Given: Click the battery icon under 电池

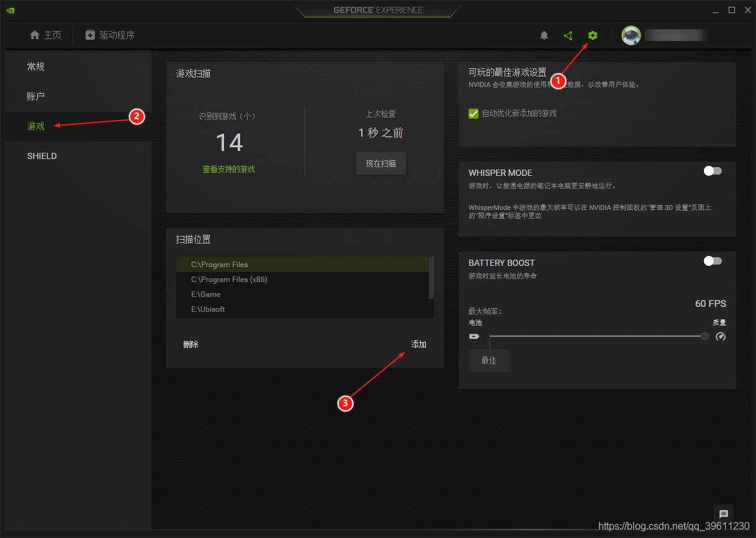Looking at the screenshot, I should coord(474,336).
